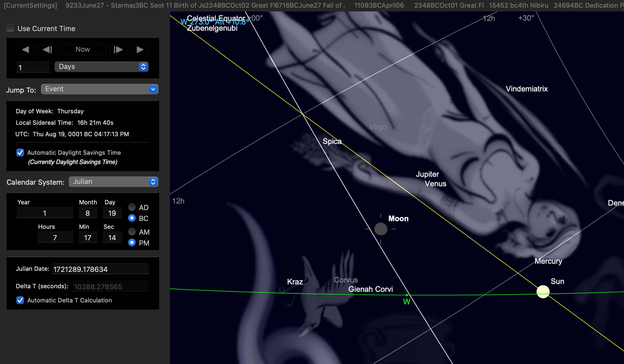Open the Calendar System Julian dropdown
The width and height of the screenshot is (624, 364).
[x=113, y=182]
